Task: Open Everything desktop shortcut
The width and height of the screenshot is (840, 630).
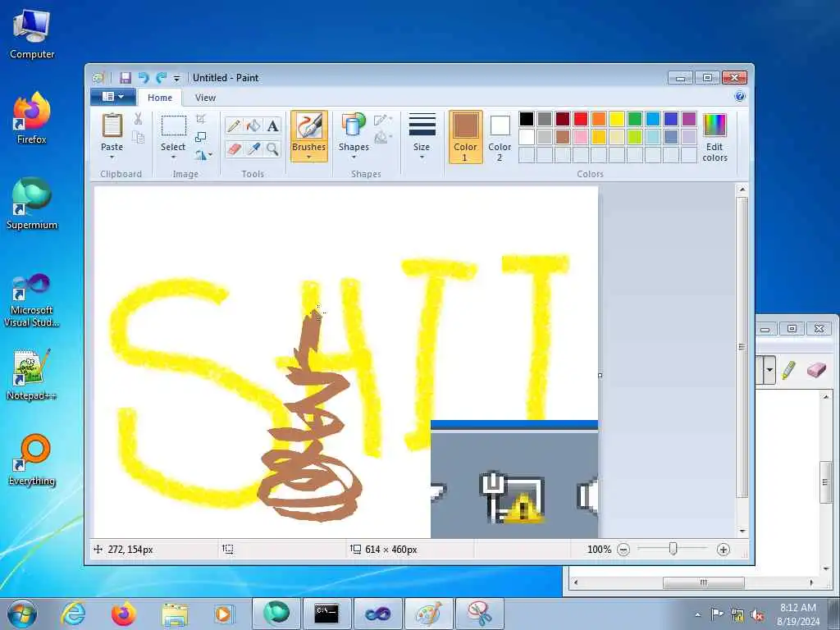Action: [x=32, y=459]
